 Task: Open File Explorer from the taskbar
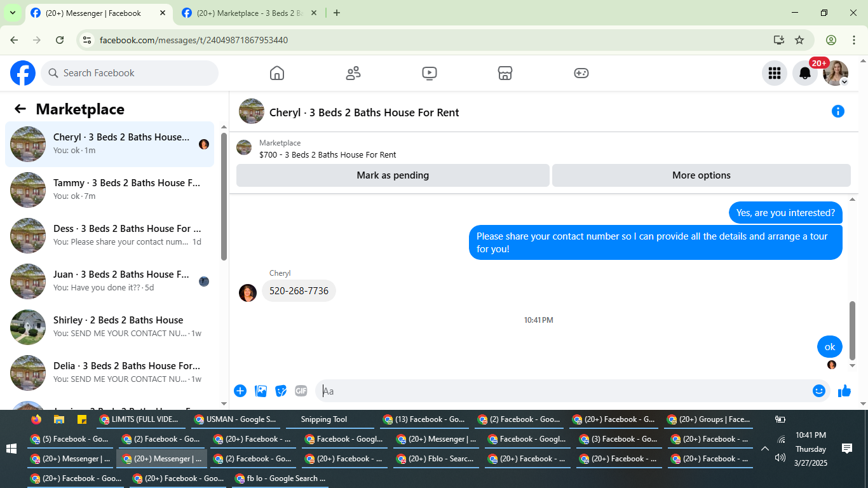coord(59,419)
